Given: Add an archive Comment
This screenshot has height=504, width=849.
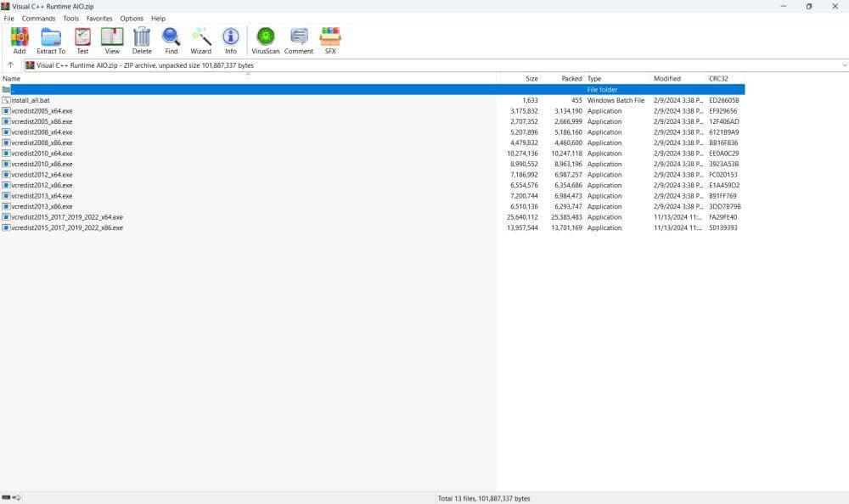Looking at the screenshot, I should click(x=298, y=38).
